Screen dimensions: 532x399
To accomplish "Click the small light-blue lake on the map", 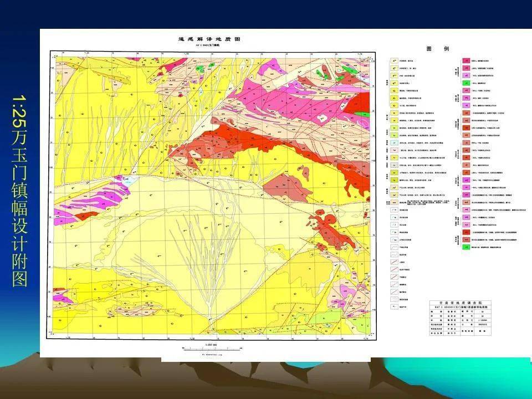I will (x=128, y=180).
